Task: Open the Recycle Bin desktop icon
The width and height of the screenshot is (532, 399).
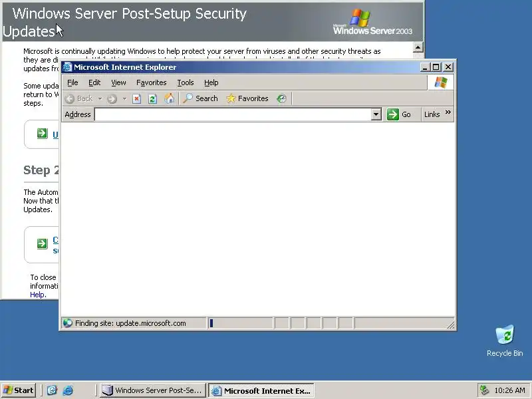Action: click(505, 340)
